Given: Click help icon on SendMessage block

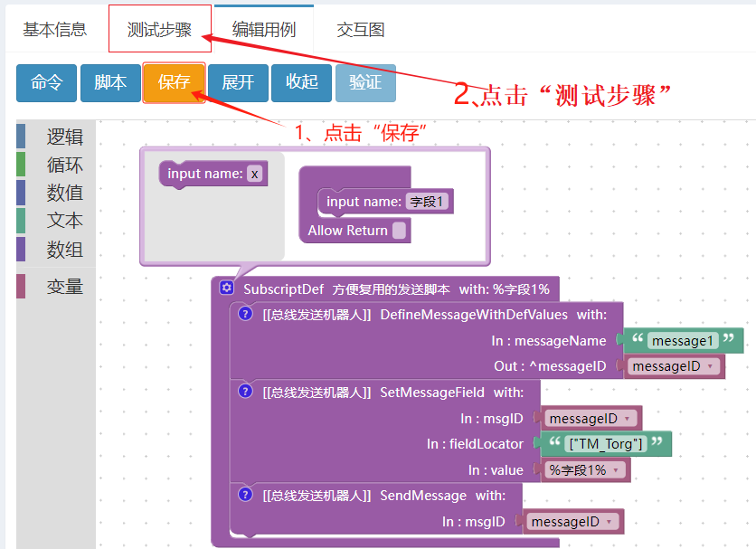Looking at the screenshot, I should coord(245,495).
